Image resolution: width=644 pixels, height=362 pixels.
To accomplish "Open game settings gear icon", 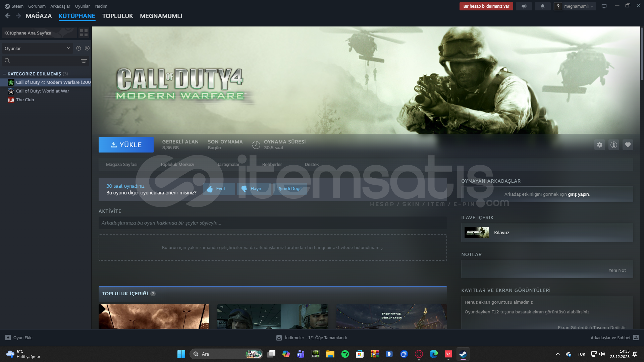I will (599, 145).
